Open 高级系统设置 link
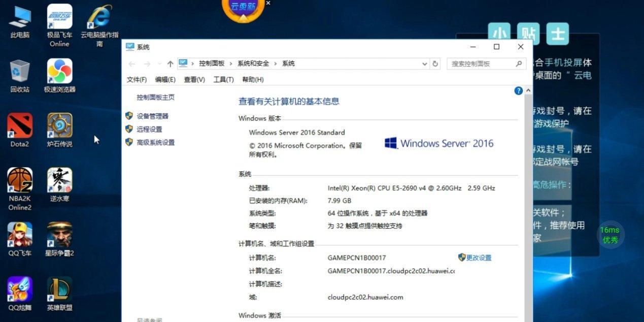644x322 pixels. click(155, 143)
